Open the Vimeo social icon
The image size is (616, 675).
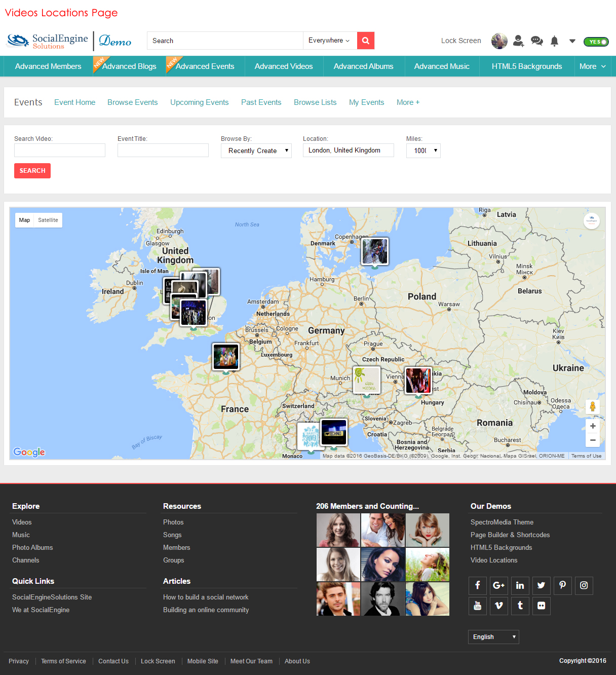[x=498, y=606]
